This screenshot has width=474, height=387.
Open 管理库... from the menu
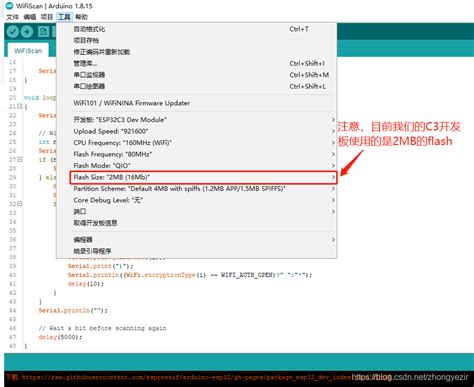pos(197,63)
